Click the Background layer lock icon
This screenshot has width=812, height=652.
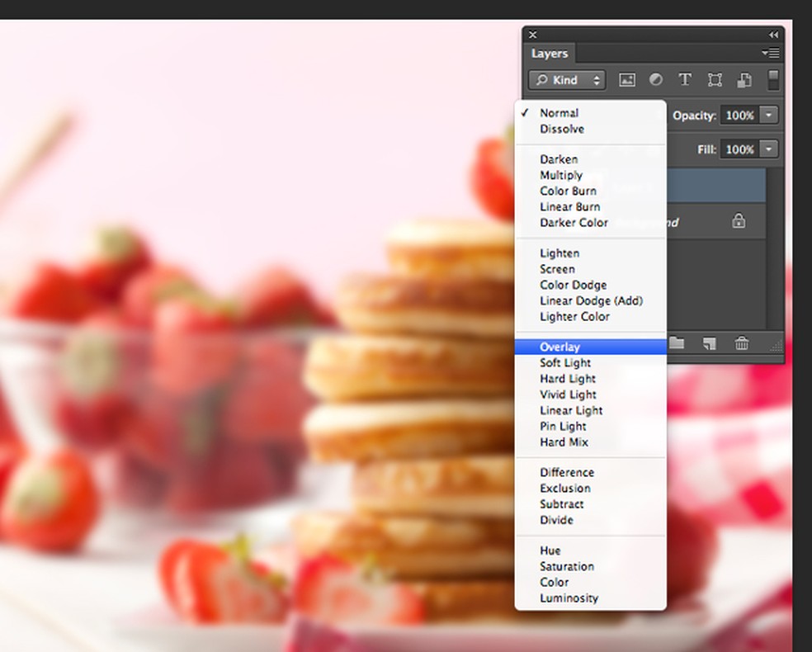(739, 221)
